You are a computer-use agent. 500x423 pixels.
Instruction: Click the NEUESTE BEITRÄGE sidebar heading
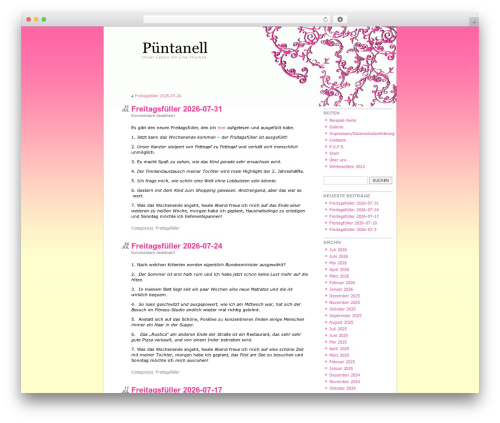click(x=346, y=196)
